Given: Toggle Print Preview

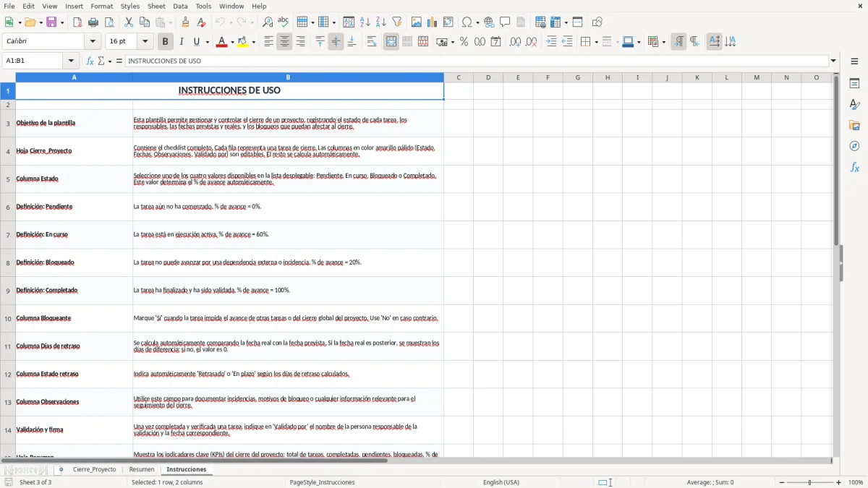Looking at the screenshot, I should tap(109, 22).
